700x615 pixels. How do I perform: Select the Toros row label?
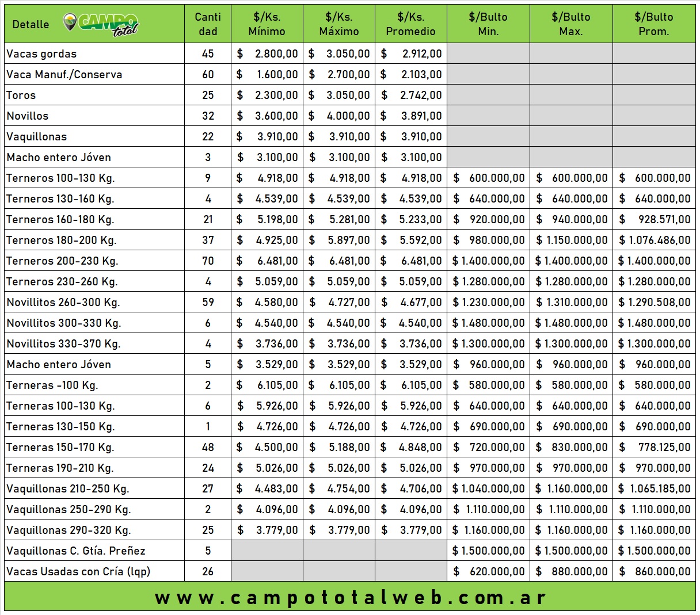point(21,96)
